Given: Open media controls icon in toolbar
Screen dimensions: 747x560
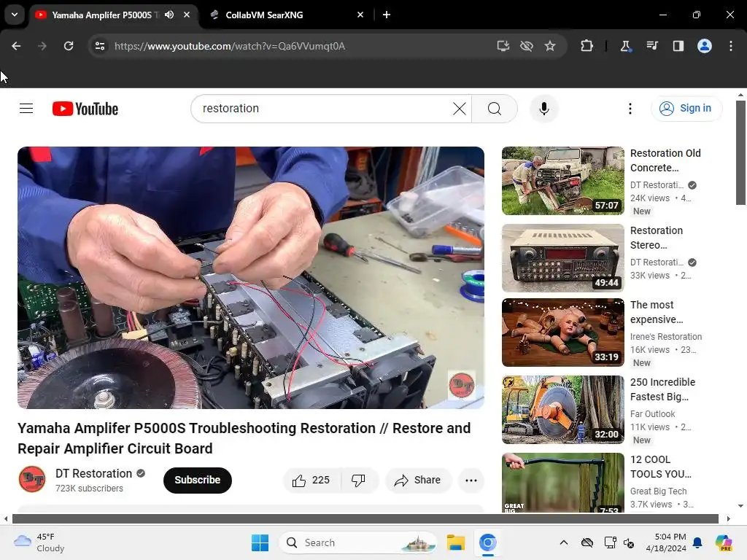Looking at the screenshot, I should tap(651, 46).
